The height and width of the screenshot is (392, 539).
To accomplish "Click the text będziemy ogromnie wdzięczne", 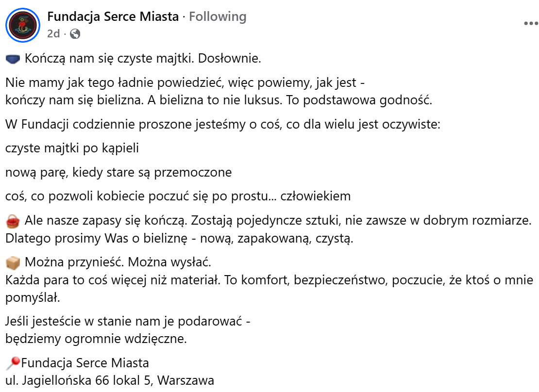I will [x=96, y=339].
